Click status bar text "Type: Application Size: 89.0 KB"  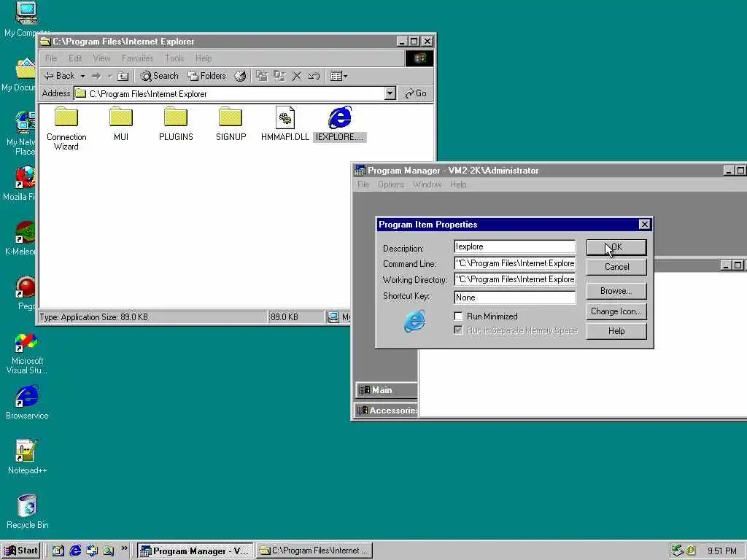tap(94, 317)
